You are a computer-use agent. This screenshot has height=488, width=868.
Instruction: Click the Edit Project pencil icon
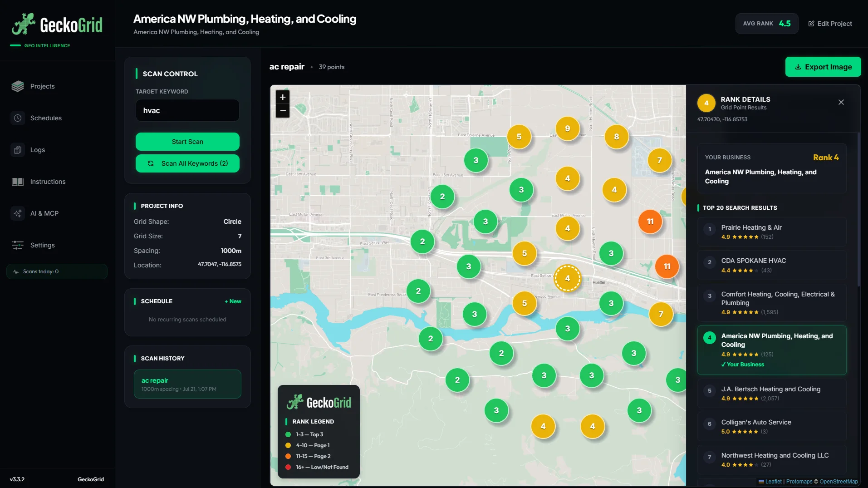pos(811,24)
